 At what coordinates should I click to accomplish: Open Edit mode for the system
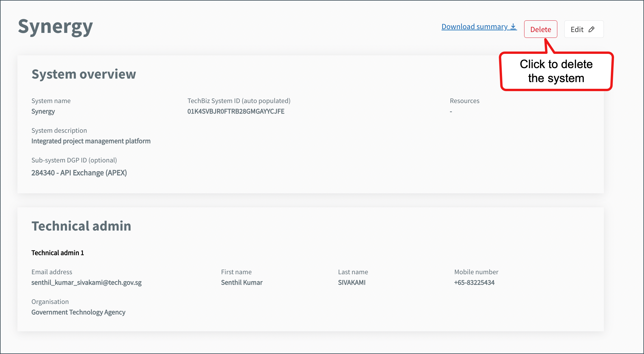click(x=584, y=29)
